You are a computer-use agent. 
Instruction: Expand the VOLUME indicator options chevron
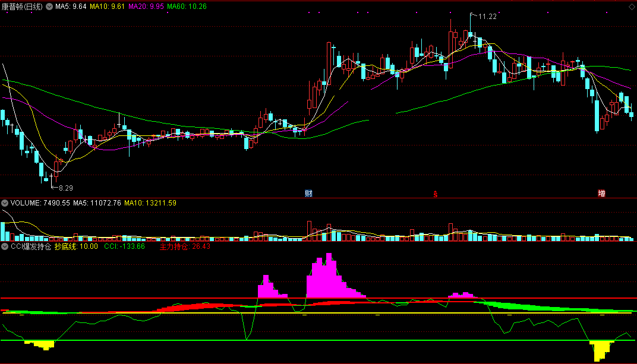coord(5,203)
